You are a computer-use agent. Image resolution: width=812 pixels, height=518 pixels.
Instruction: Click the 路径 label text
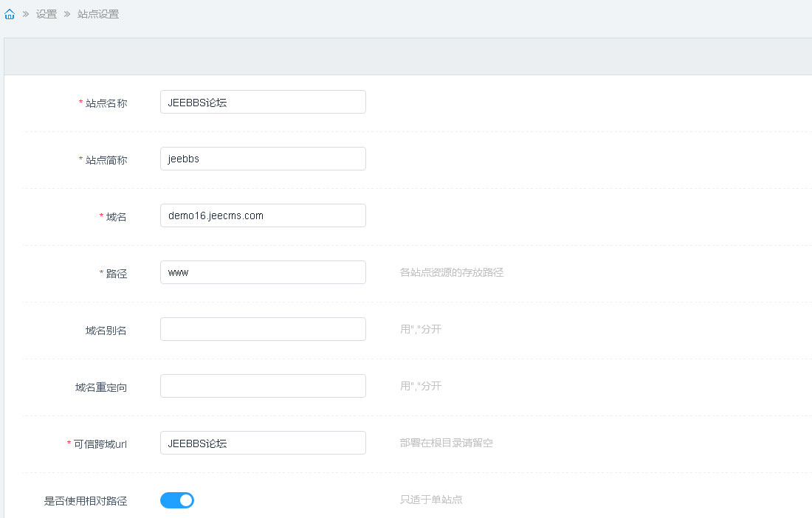(x=116, y=274)
